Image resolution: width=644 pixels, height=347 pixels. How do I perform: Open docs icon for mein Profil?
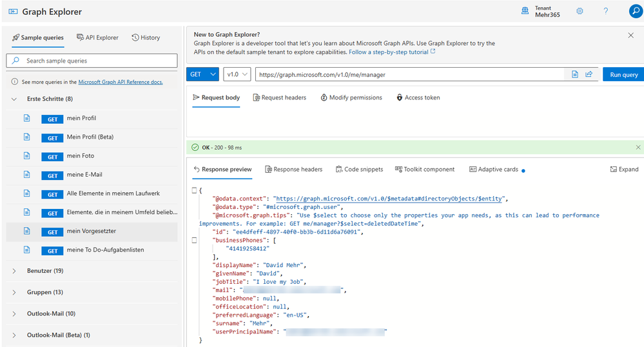(x=26, y=118)
